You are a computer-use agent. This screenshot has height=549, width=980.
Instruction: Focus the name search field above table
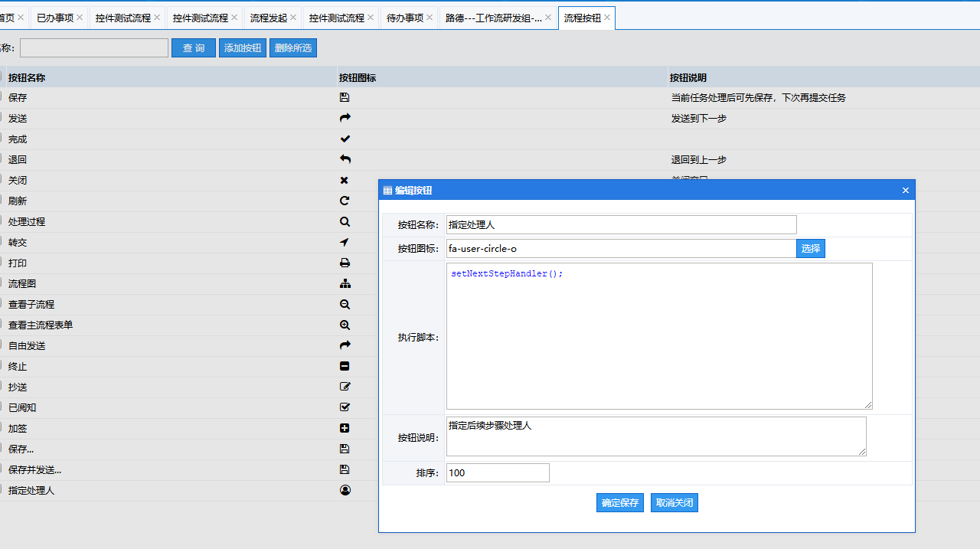pos(94,48)
